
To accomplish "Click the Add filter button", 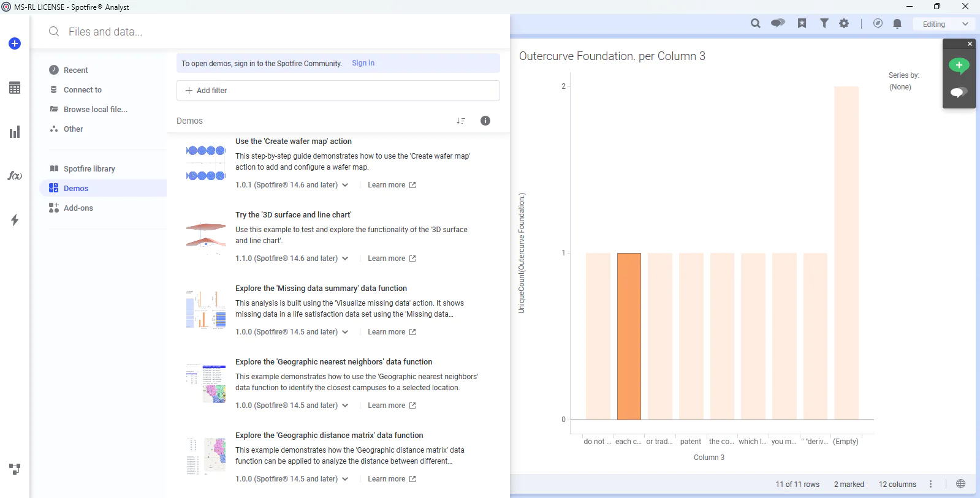I will tap(338, 91).
